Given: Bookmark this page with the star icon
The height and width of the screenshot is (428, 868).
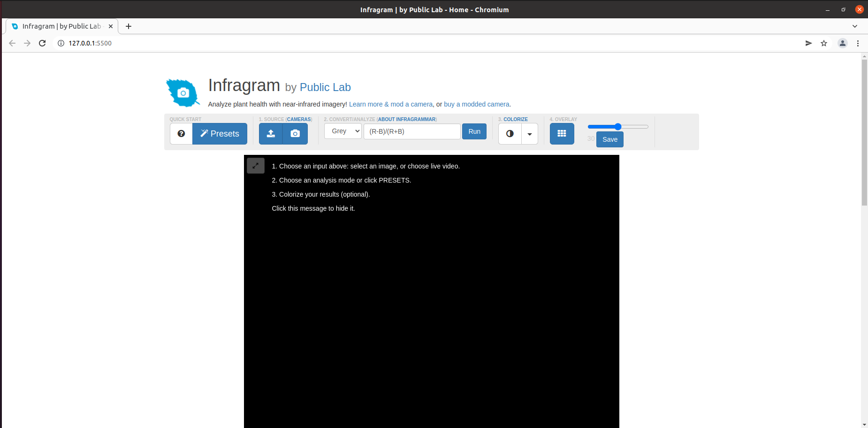Looking at the screenshot, I should coord(824,43).
